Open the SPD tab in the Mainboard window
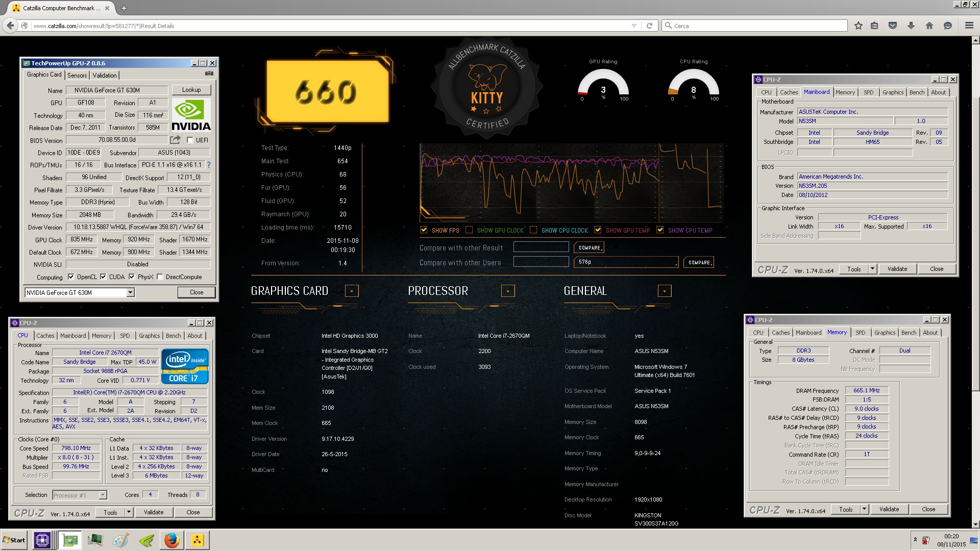 click(x=869, y=92)
